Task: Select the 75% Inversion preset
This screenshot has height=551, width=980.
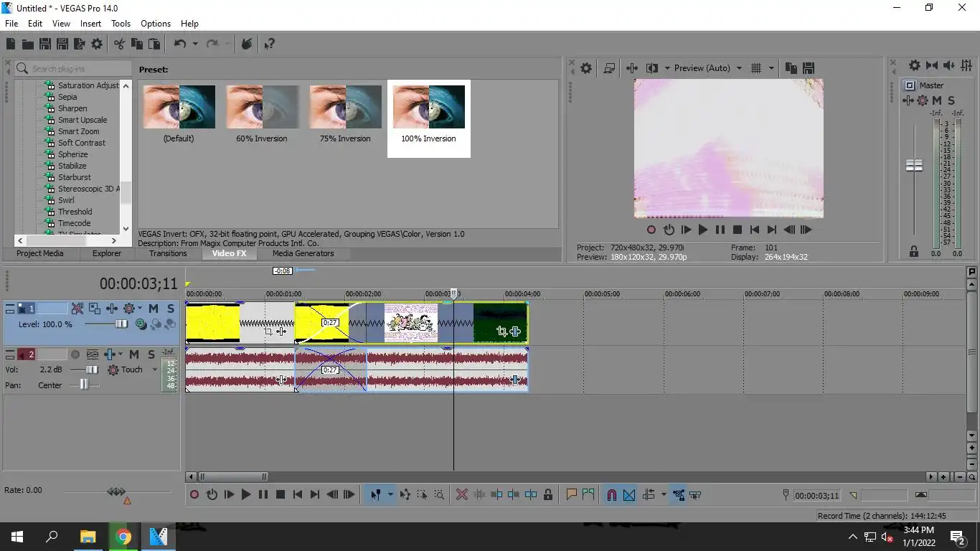Action: [345, 115]
